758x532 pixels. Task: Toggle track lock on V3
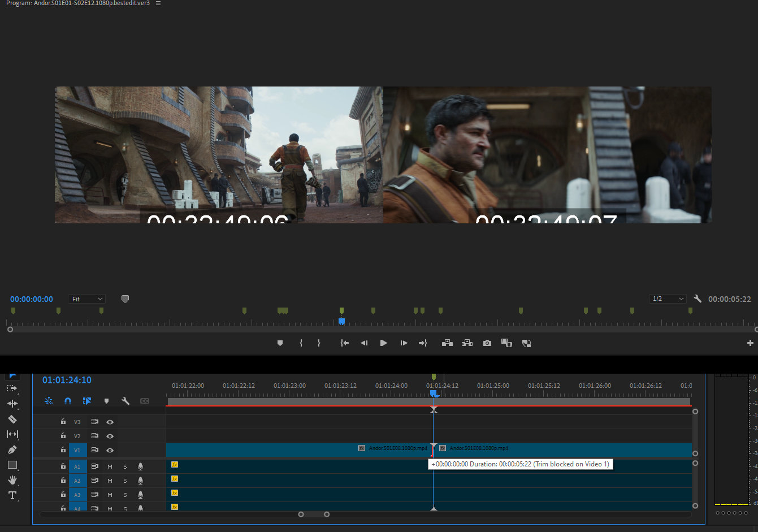[63, 422]
